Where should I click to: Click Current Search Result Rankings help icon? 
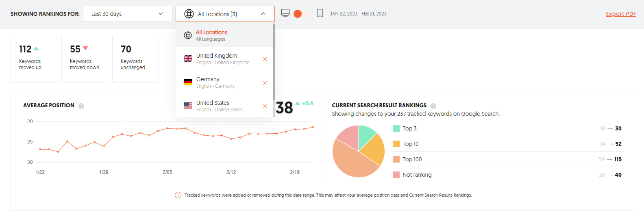(433, 106)
